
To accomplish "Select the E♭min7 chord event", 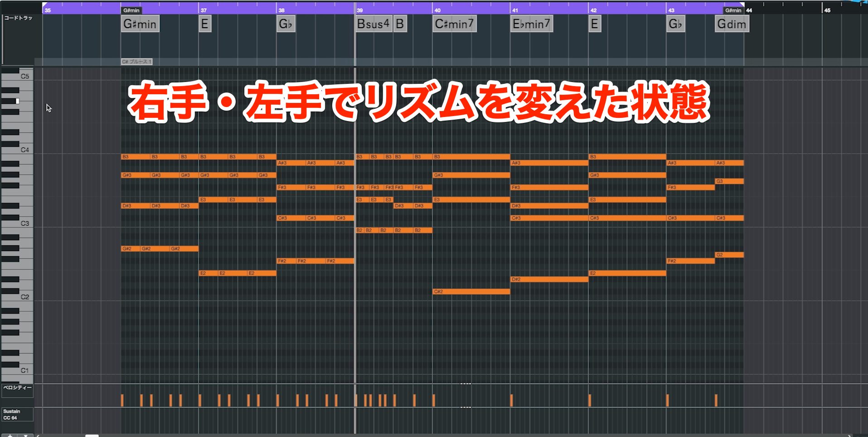I will [x=532, y=24].
